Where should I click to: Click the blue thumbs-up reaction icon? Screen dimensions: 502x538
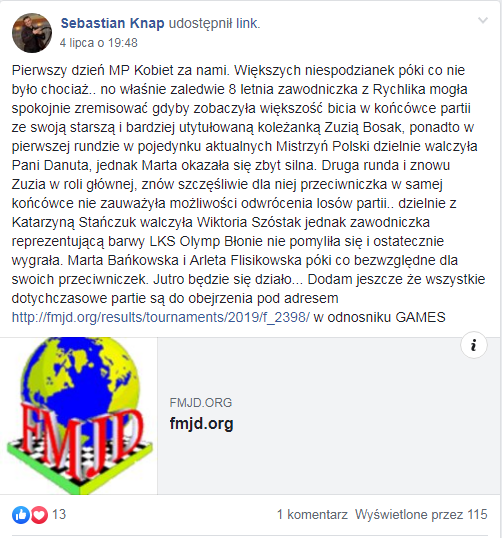point(21,515)
